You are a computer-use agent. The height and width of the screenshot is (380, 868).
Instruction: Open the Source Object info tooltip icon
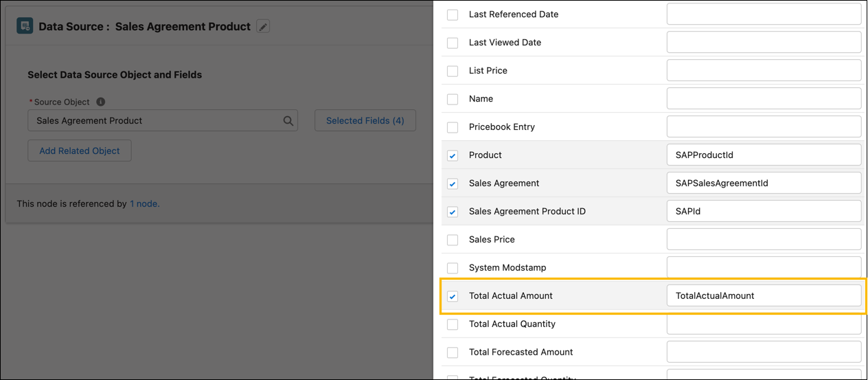click(x=101, y=102)
